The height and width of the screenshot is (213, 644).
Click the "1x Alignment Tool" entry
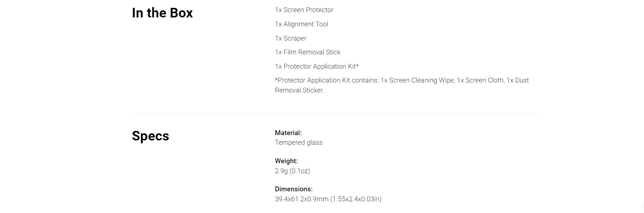click(x=302, y=24)
